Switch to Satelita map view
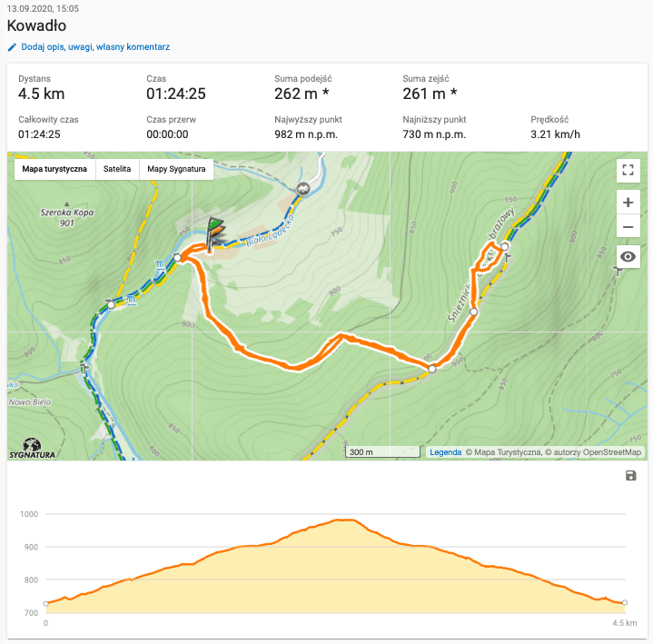 click(116, 169)
